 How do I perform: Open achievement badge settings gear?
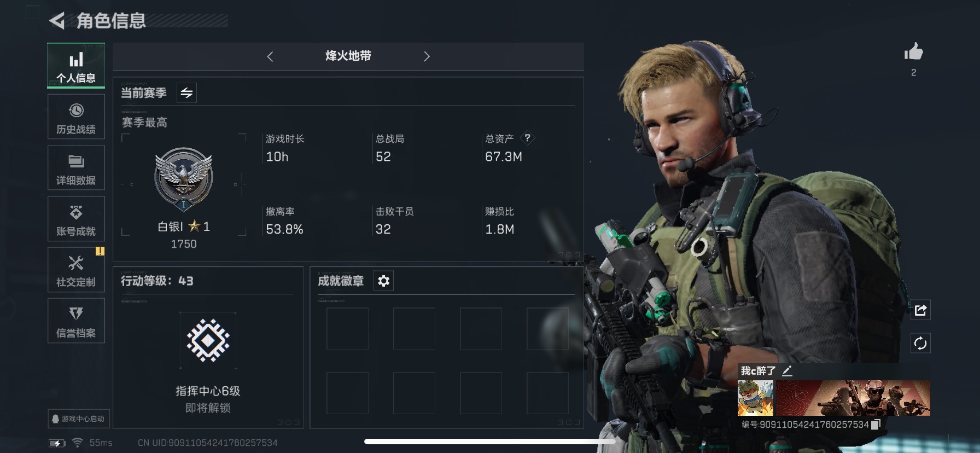coord(383,281)
